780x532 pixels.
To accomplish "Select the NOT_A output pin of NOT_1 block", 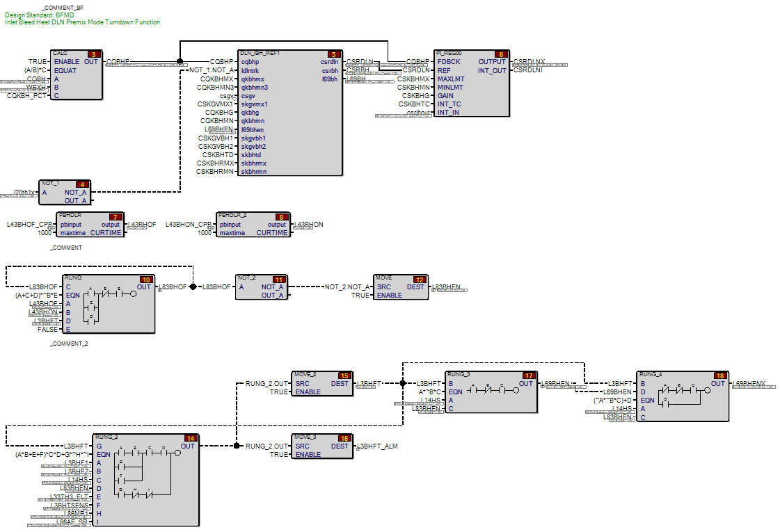I will (75, 192).
